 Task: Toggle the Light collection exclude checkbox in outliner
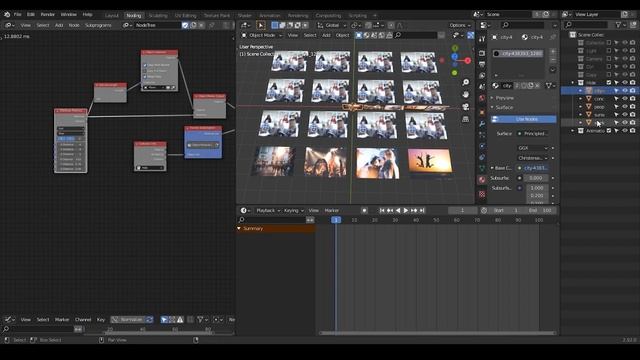pyautogui.click(x=609, y=51)
